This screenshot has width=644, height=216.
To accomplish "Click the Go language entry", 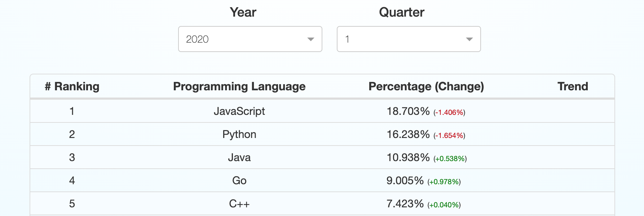I will click(x=239, y=181).
